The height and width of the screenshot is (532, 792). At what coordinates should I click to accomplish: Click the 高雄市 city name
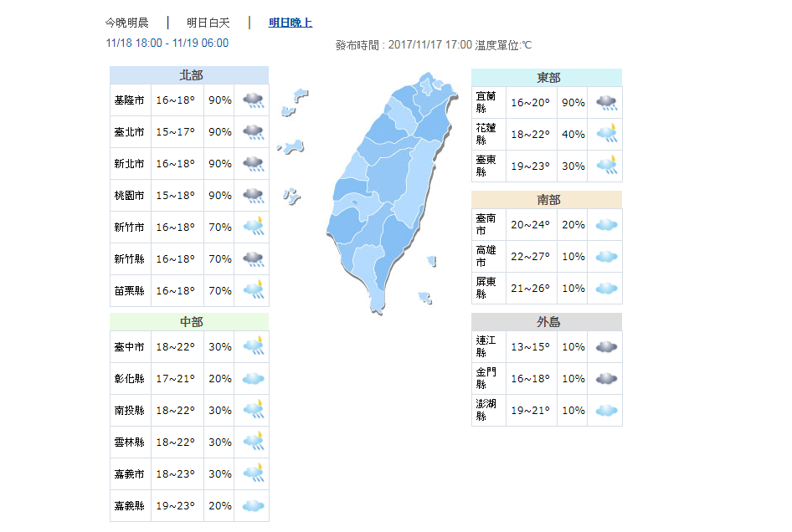pos(486,257)
